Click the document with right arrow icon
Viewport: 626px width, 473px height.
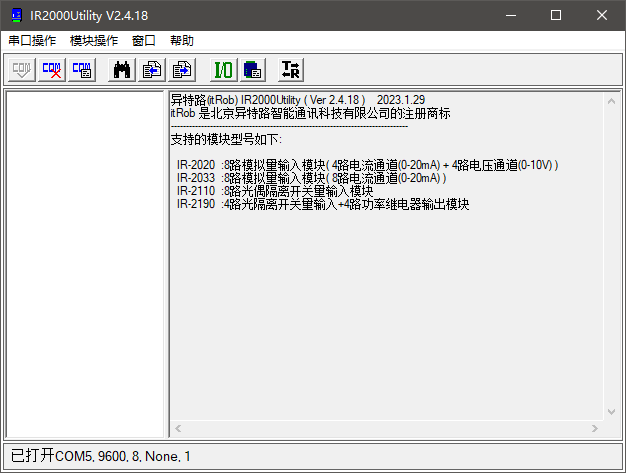(182, 70)
